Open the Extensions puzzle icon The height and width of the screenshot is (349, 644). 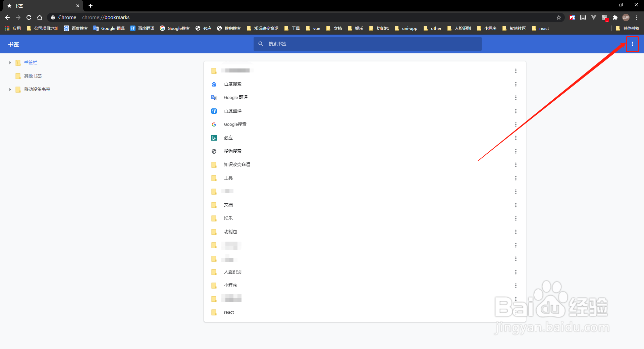[x=615, y=17]
